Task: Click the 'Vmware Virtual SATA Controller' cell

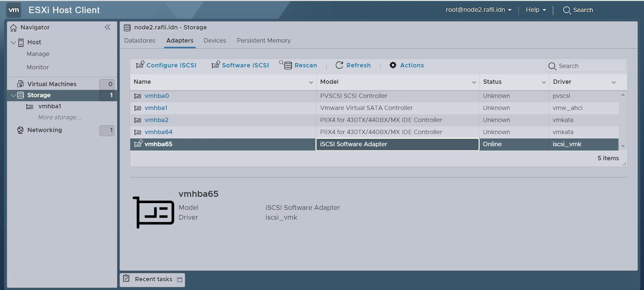Action: (x=397, y=108)
